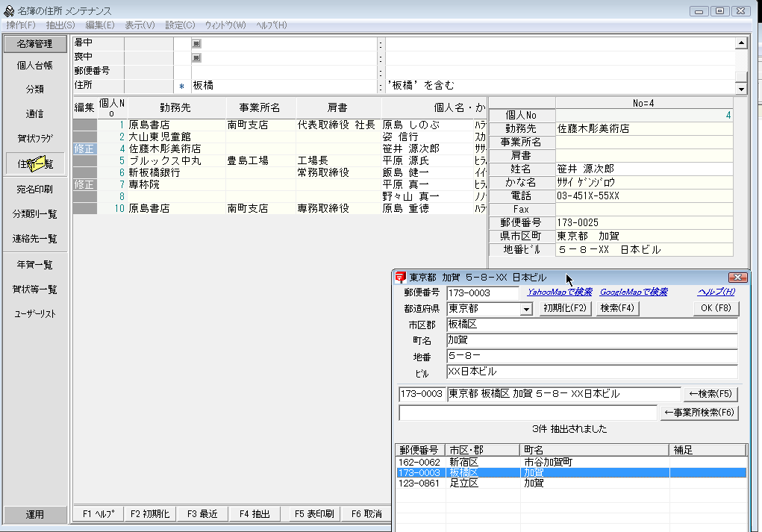Open 賀状等一覧 in the sidebar
The height and width of the screenshot is (532, 762).
pos(35,290)
